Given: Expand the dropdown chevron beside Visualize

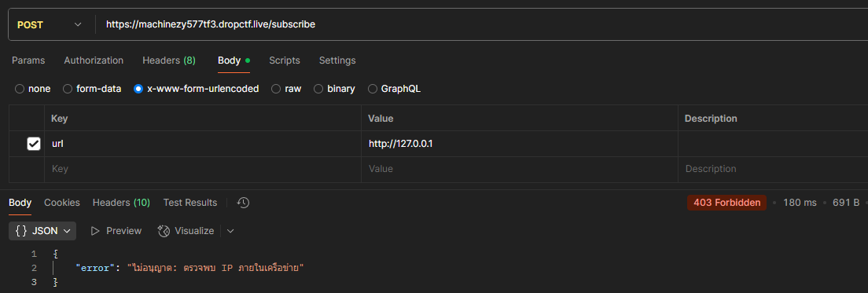Looking at the screenshot, I should coord(230,230).
